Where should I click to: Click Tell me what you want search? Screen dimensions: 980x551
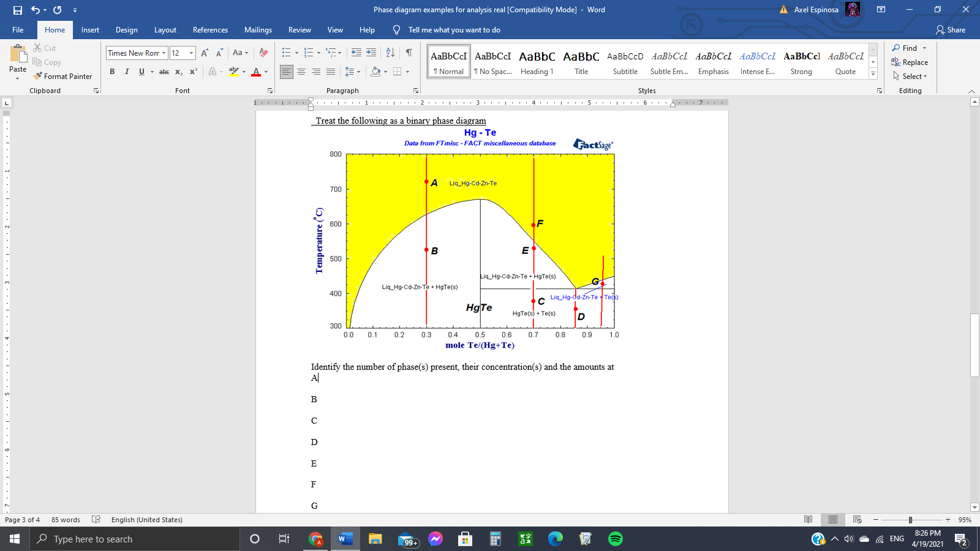(x=454, y=30)
